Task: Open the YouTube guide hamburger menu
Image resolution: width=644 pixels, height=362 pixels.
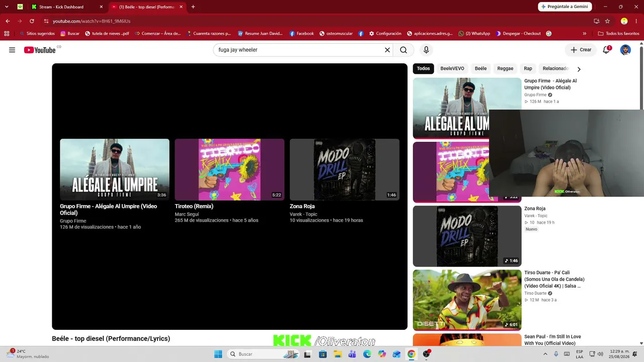Action: (12, 50)
